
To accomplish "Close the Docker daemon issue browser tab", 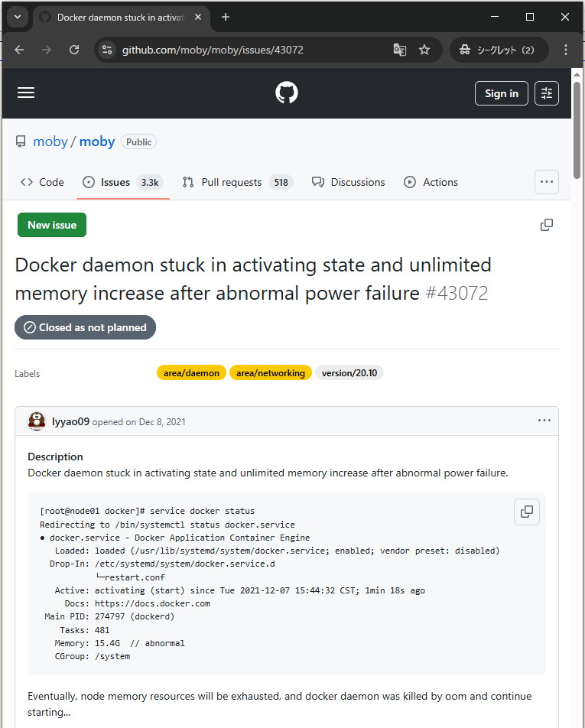I will pos(198,17).
